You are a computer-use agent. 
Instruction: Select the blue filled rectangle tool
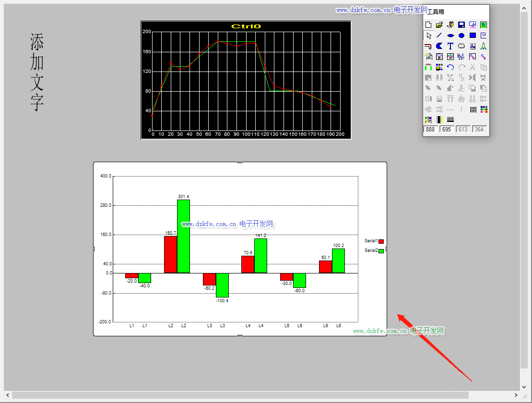[x=473, y=36]
